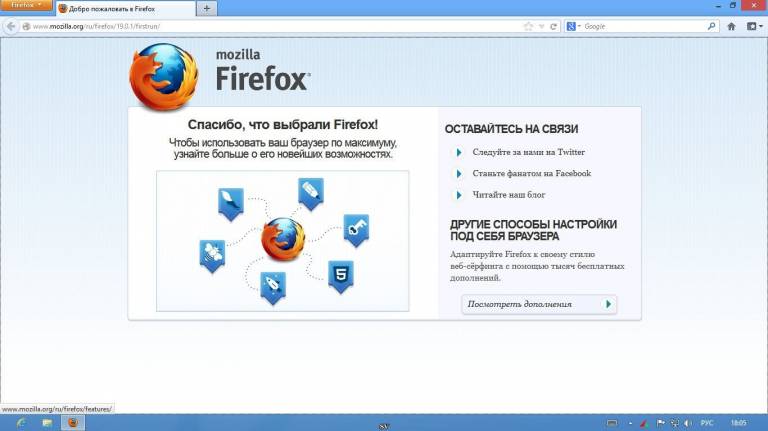Click the large Firefox logo in header
The width and height of the screenshot is (768, 431).
164,77
